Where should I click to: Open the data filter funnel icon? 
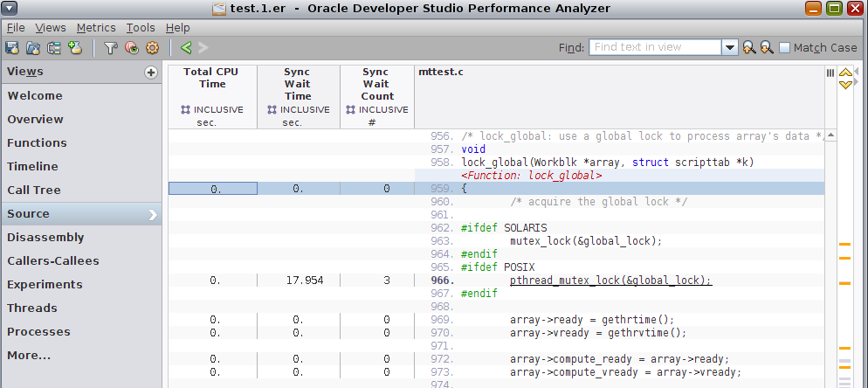111,48
